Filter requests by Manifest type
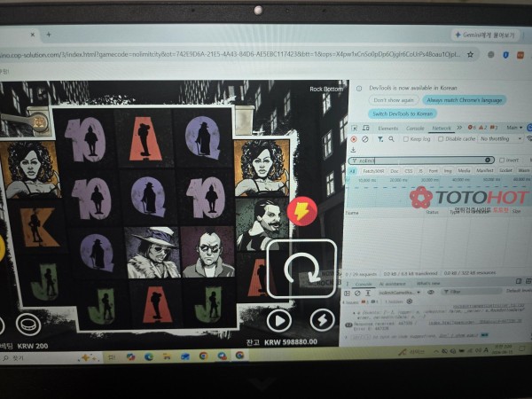Image resolution: width=532 pixels, height=399 pixels. coord(484,170)
